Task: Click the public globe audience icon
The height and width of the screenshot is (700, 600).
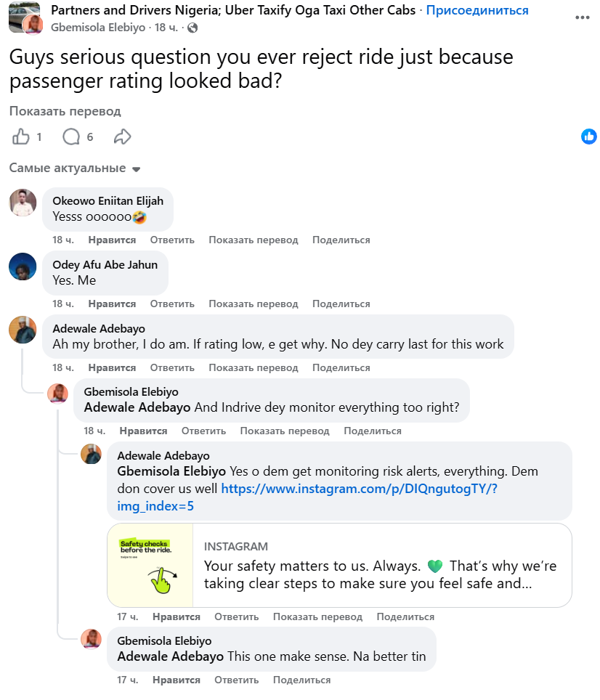Action: (x=192, y=28)
